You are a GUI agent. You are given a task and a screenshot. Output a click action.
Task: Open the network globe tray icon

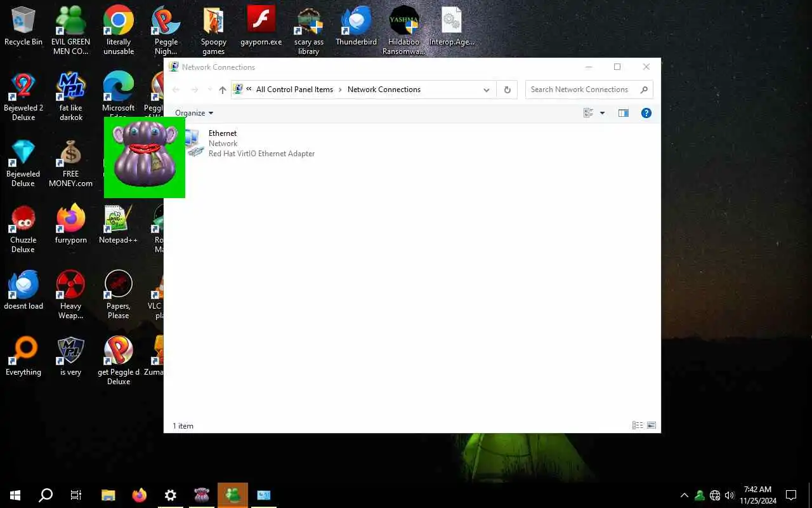(x=715, y=495)
